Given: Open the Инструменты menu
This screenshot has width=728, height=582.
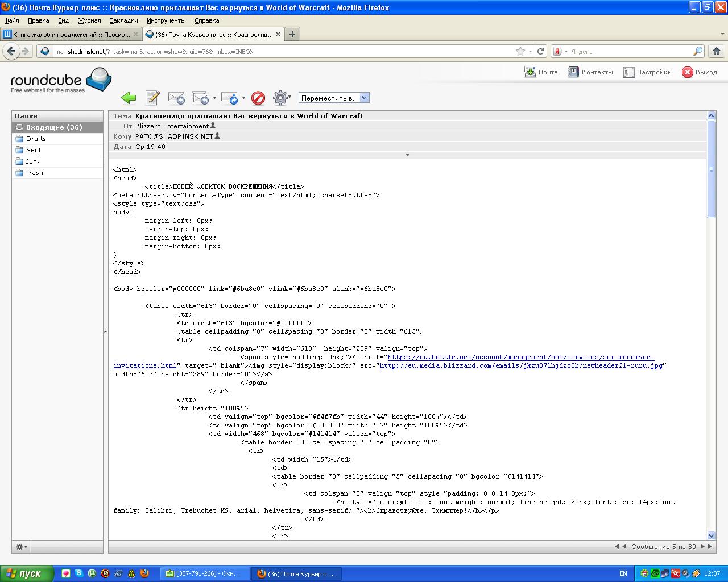Looking at the screenshot, I should tap(166, 20).
